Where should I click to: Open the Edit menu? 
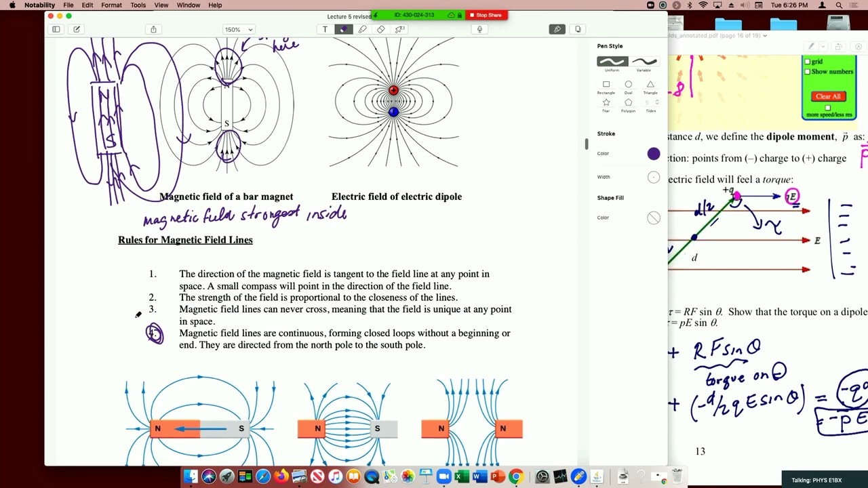coord(87,5)
